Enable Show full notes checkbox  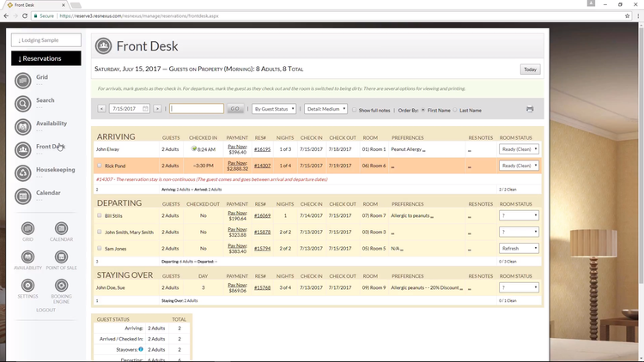tap(354, 110)
